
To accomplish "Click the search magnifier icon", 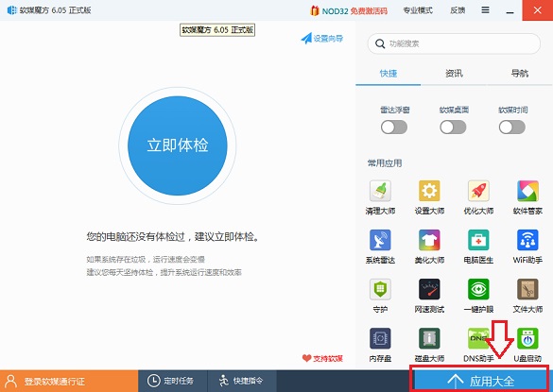I will pos(380,43).
